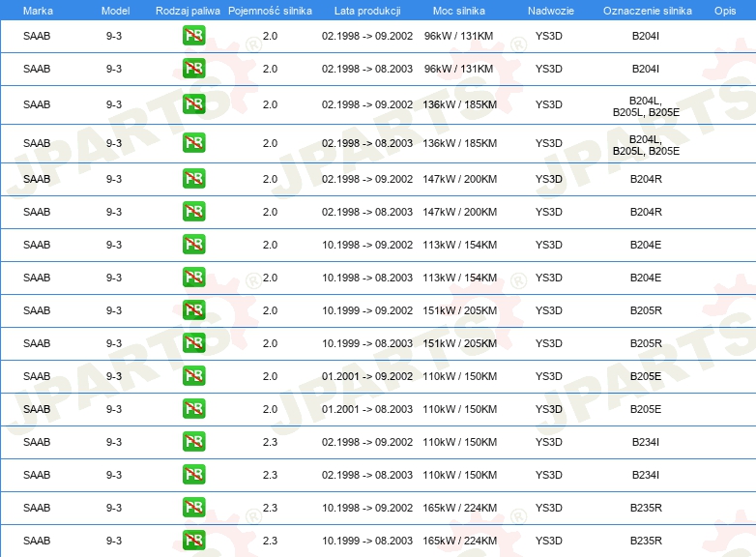The height and width of the screenshot is (557, 756).
Task: Click fuel icon in B205E row ending 09.2002
Action: (193, 375)
